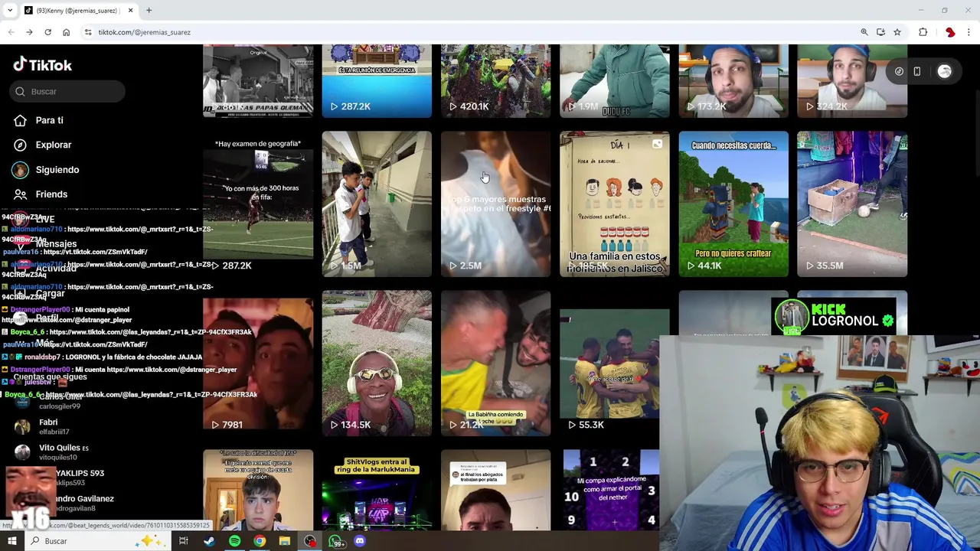Bookmark this page with the star icon
Viewport: 980px width, 551px height.
[x=897, y=32]
